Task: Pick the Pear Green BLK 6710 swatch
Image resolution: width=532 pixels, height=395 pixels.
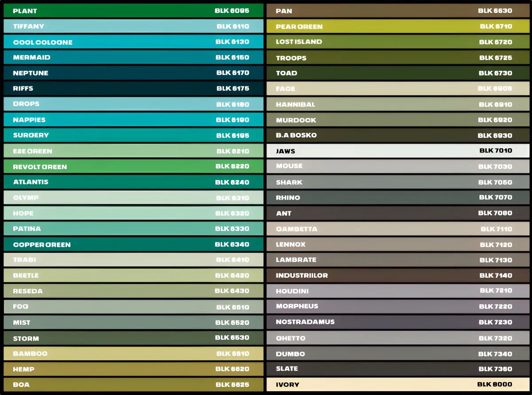Action: 398,26
